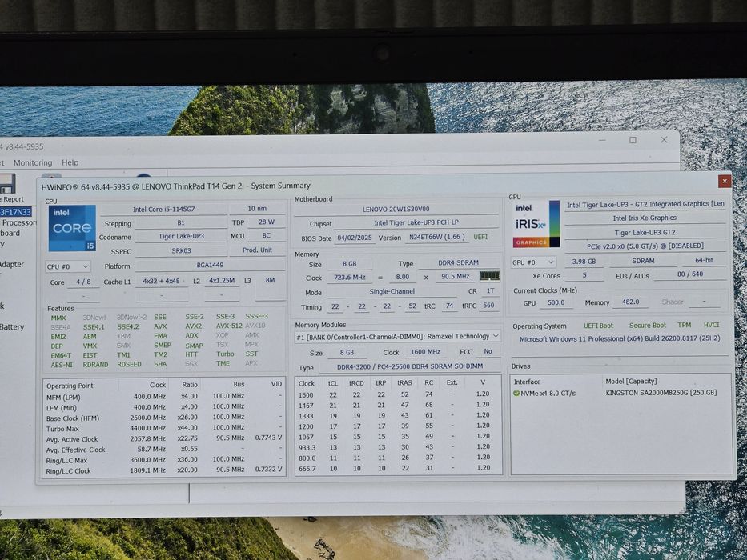Select Battery in the main window tree
Viewport: 747px width, 560px height.
12,327
